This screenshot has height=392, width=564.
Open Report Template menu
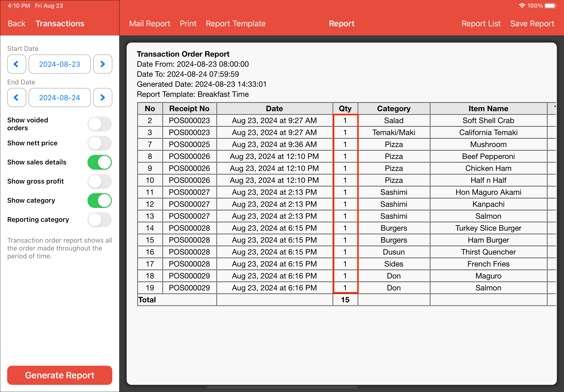pos(235,24)
